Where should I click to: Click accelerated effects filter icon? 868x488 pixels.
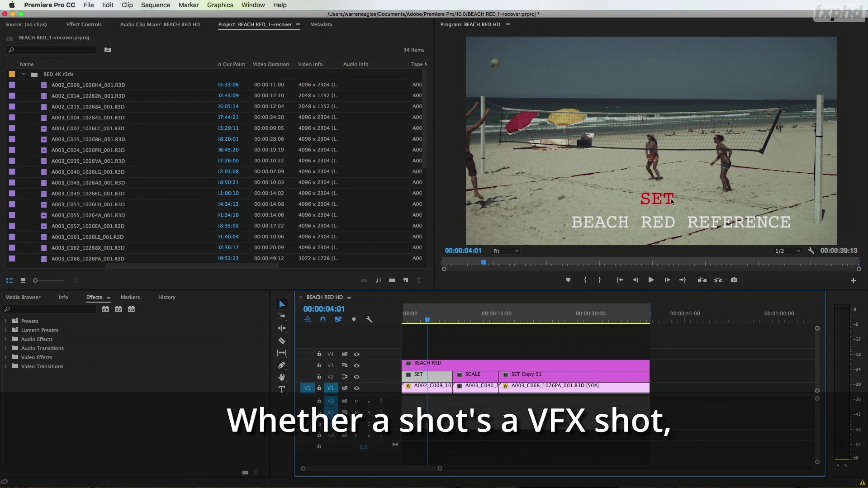click(x=105, y=309)
